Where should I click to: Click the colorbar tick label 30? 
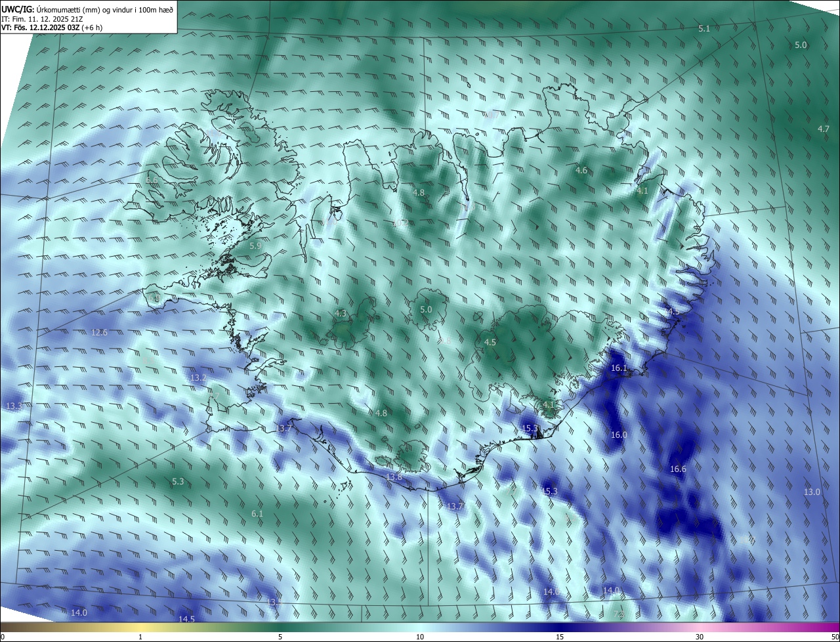[700, 637]
